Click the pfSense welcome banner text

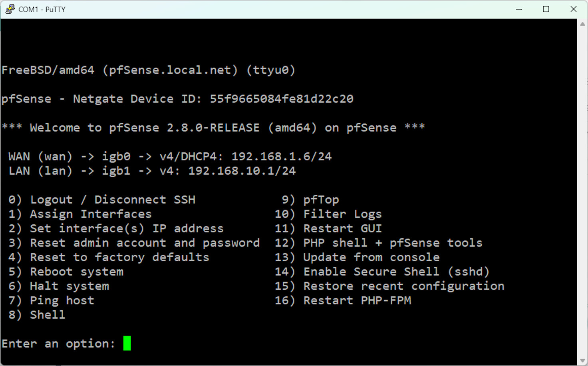pyautogui.click(x=213, y=127)
